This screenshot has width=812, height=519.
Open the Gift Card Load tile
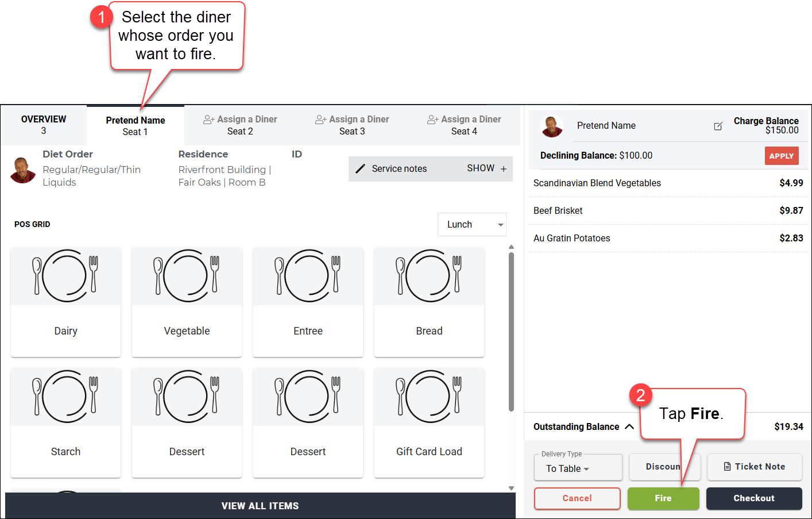coord(429,422)
